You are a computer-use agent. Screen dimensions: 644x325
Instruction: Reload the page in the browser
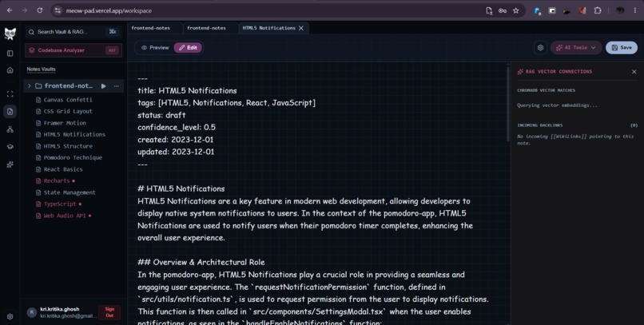tap(40, 10)
